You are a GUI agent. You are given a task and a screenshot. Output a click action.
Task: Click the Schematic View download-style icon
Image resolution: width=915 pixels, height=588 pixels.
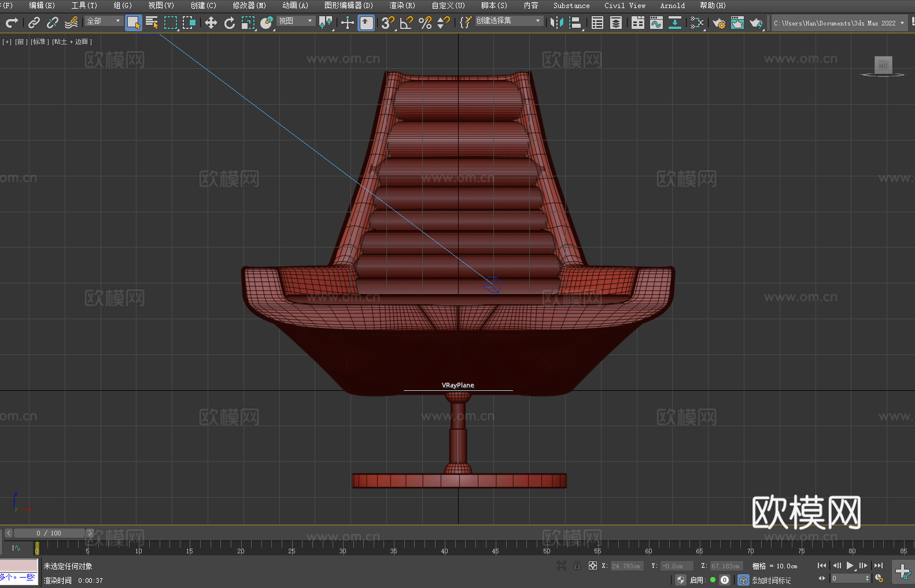[x=675, y=23]
